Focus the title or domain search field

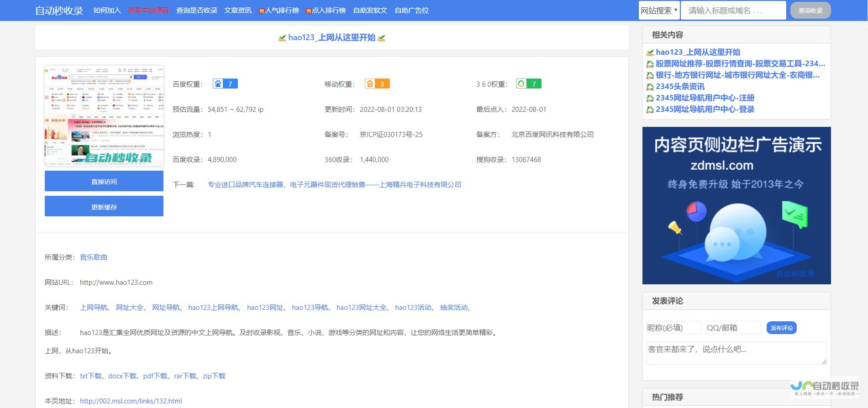point(733,10)
